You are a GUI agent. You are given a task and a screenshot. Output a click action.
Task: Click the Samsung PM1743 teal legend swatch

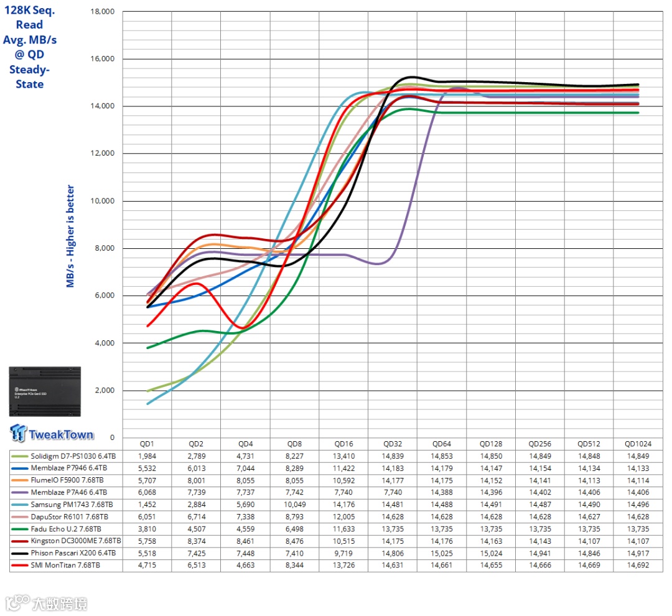click(20, 505)
